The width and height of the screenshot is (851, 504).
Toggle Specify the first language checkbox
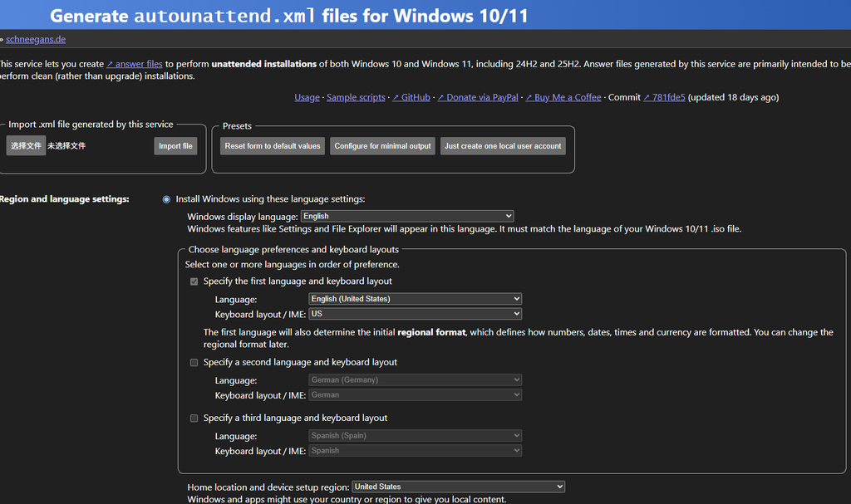tap(194, 281)
